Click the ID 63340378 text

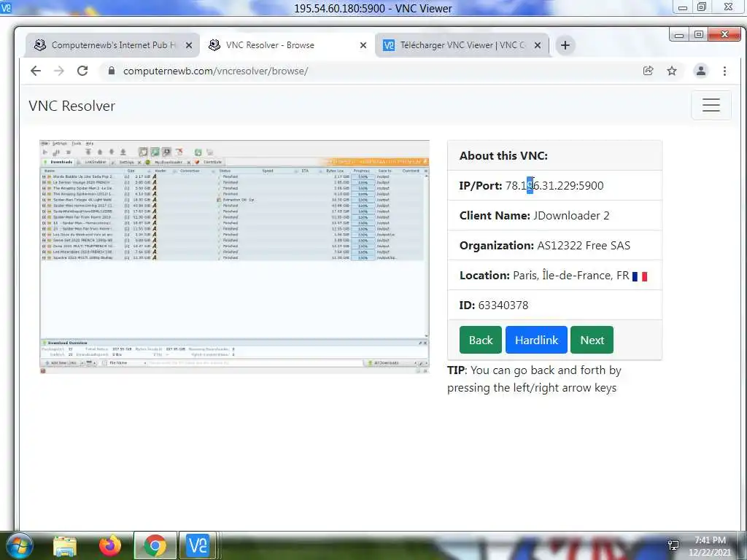494,306
